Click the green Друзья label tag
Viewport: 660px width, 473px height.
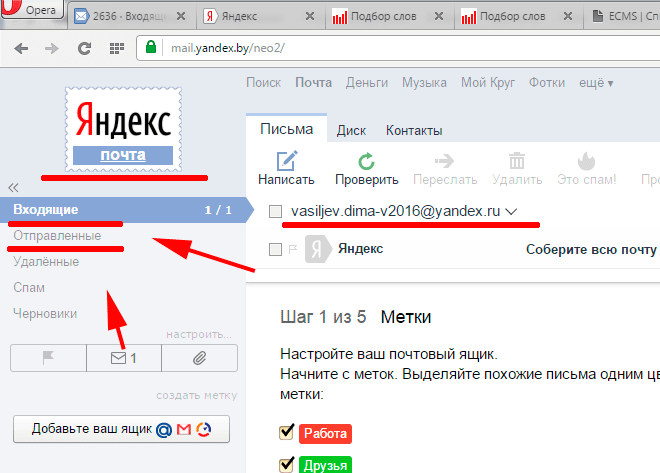point(325,465)
